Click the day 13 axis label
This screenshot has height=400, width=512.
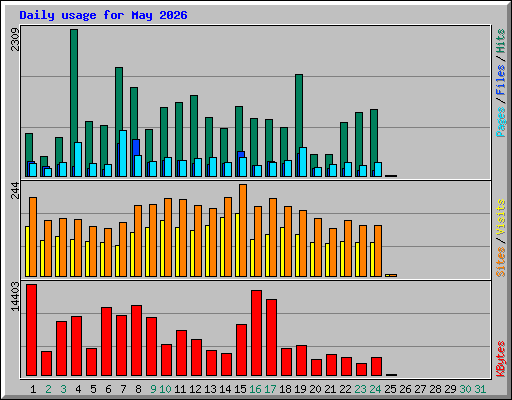point(210,389)
